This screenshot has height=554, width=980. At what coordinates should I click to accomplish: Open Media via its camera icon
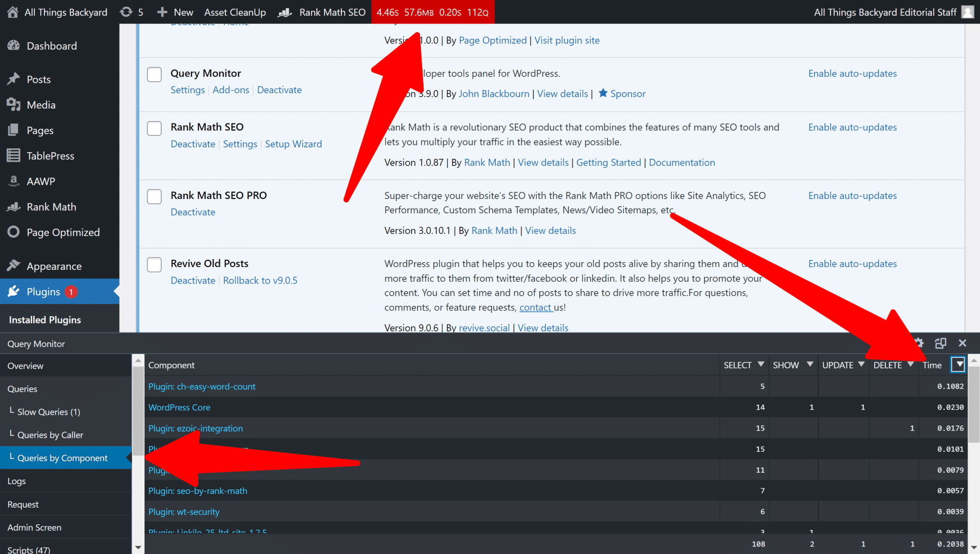(x=13, y=105)
